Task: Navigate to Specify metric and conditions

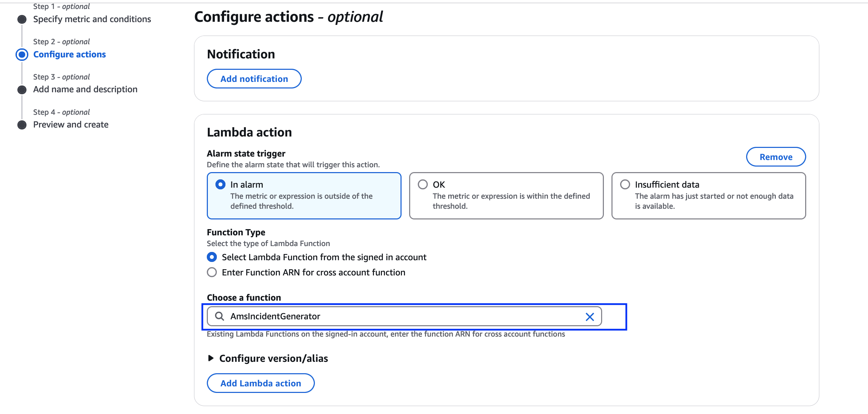Action: point(92,19)
